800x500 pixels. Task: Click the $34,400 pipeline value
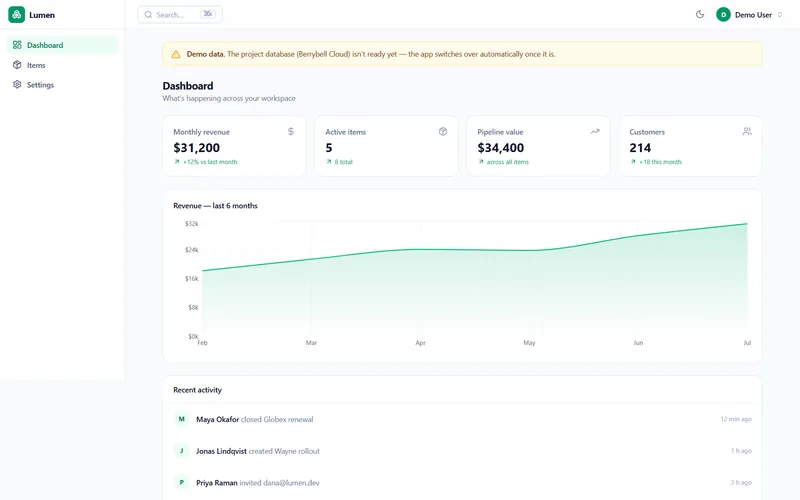[x=501, y=148]
